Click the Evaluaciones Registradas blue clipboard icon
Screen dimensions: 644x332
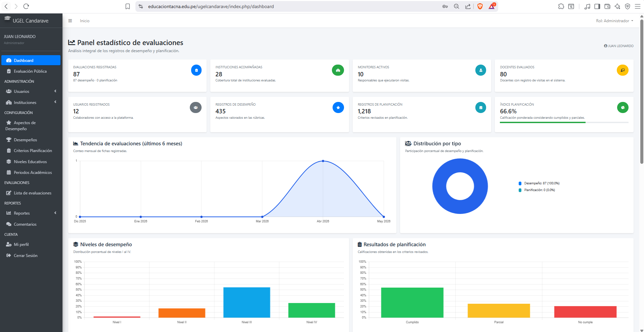tap(196, 70)
